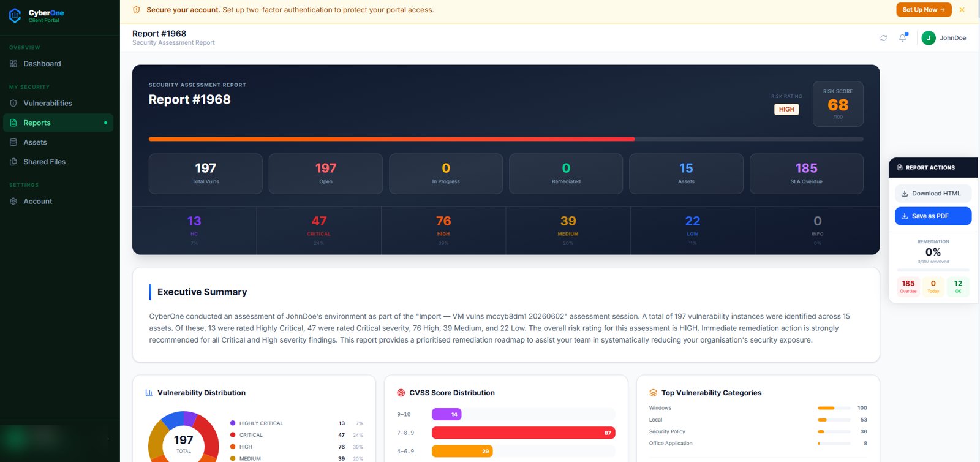Click the Reports document icon
This screenshot has height=462, width=980.
pos(13,123)
